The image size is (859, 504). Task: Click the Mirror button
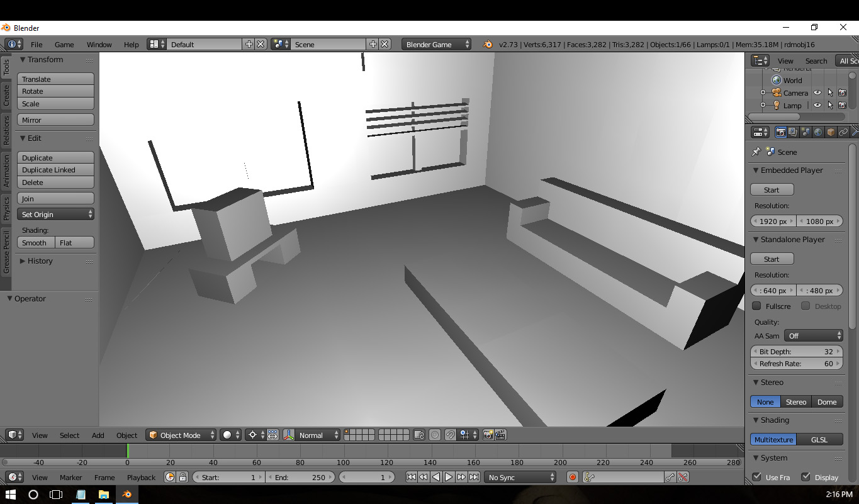tap(55, 120)
